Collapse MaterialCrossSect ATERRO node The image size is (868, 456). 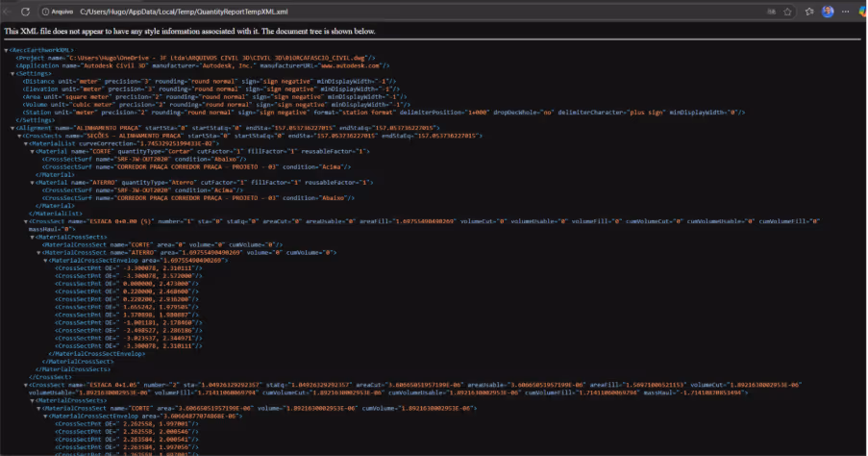click(39, 253)
